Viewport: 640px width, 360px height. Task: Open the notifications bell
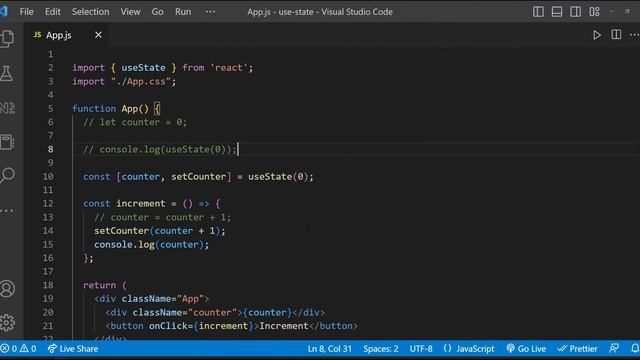(x=635, y=349)
